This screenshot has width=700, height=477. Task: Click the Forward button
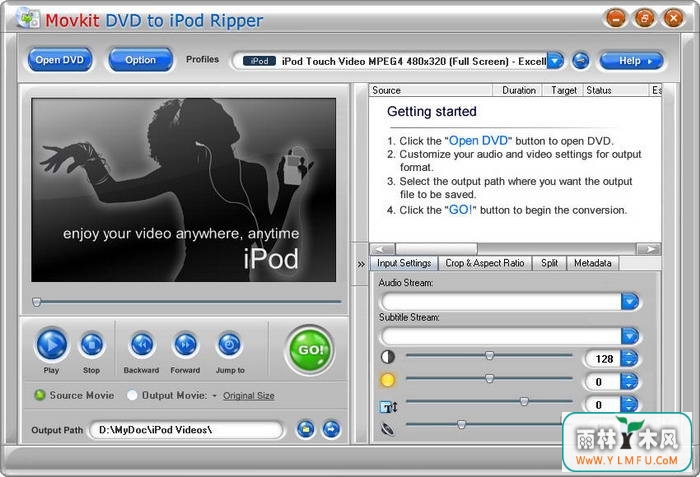pos(185,345)
